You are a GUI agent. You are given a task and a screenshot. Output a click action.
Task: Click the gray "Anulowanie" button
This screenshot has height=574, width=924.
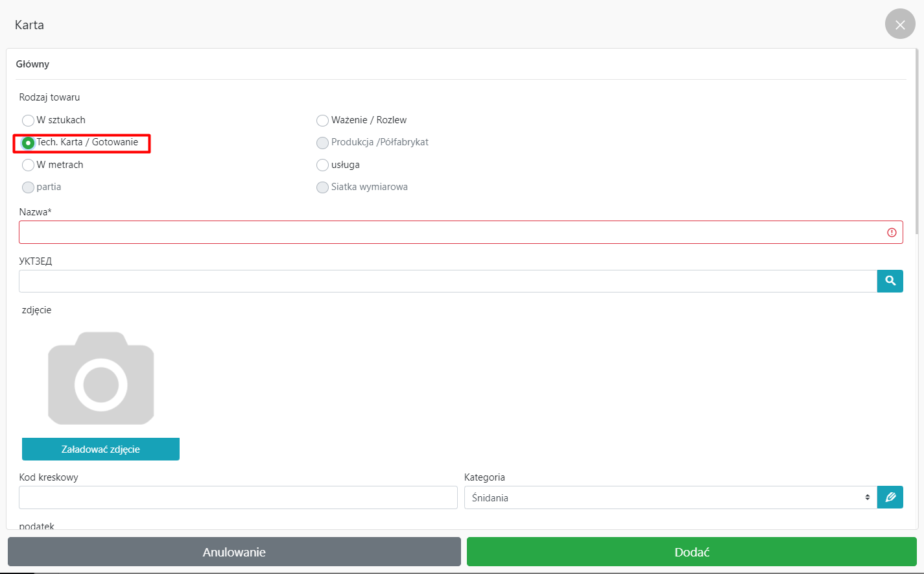234,552
